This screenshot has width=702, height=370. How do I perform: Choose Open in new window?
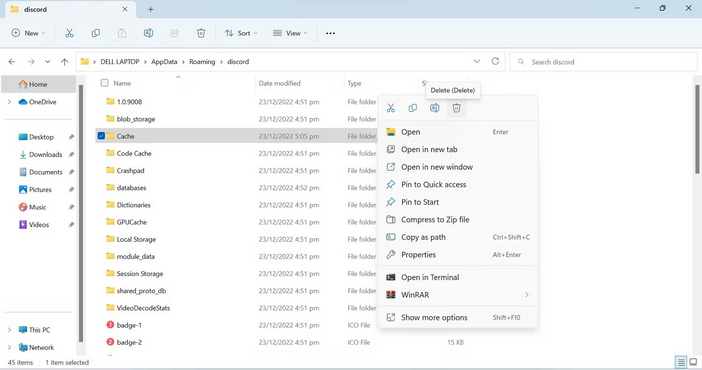[458, 167]
